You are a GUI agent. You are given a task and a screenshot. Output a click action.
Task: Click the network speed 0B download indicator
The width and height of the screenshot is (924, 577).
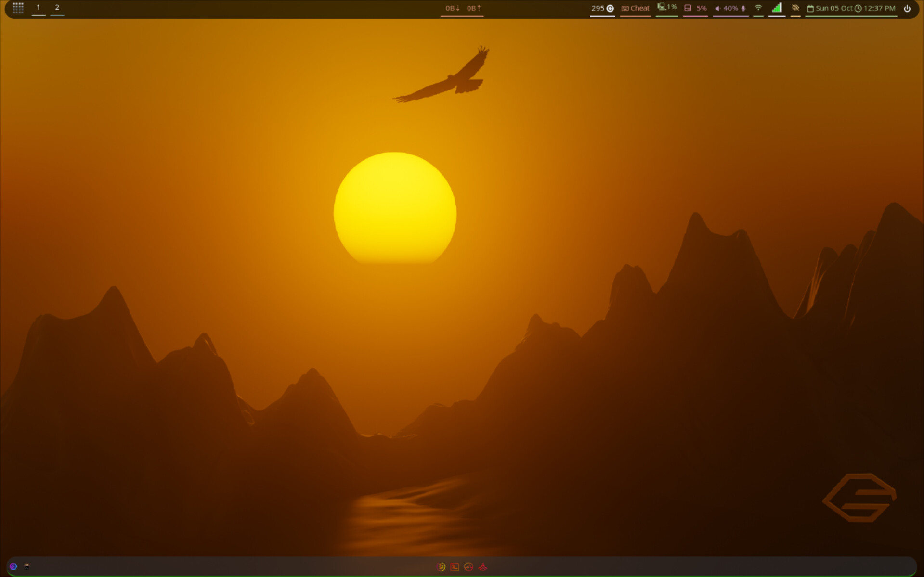(452, 8)
